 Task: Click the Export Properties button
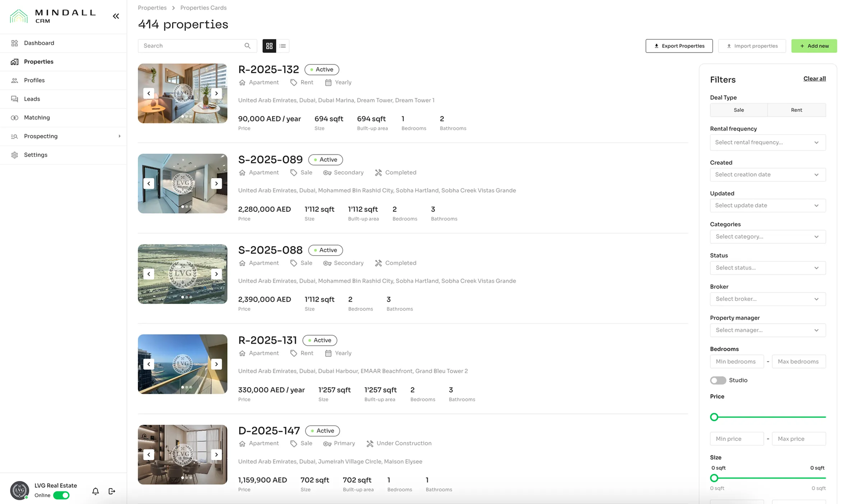679,46
